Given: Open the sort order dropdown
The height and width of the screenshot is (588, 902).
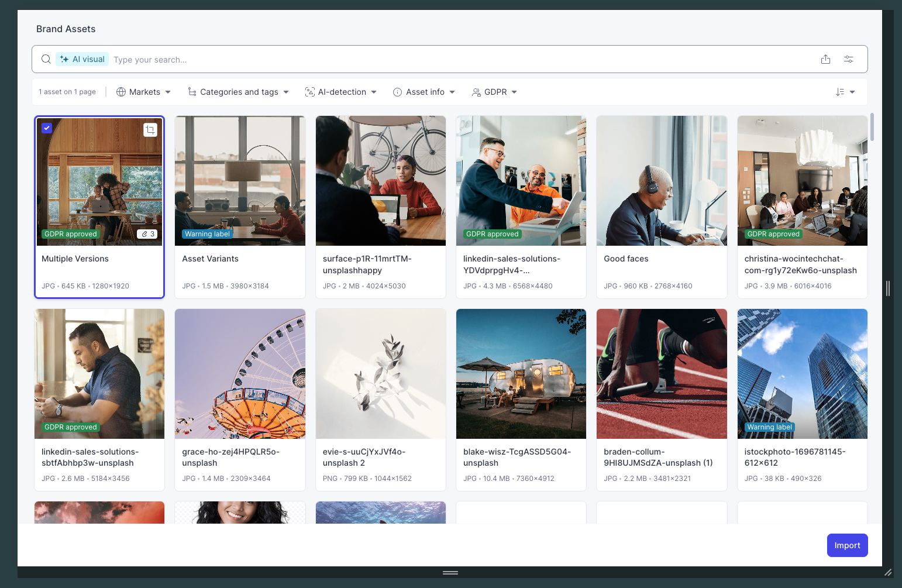Looking at the screenshot, I should [845, 92].
